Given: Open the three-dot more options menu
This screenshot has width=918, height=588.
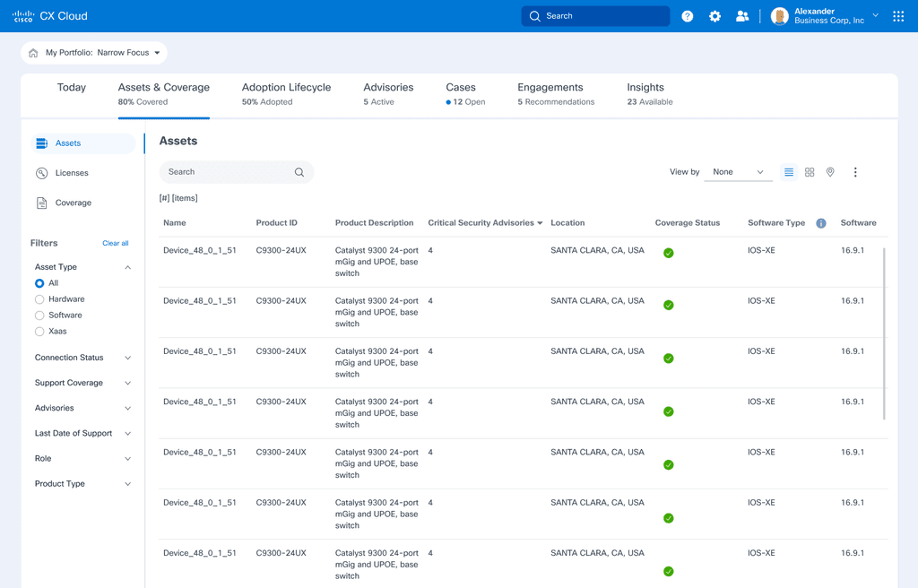Looking at the screenshot, I should [855, 172].
